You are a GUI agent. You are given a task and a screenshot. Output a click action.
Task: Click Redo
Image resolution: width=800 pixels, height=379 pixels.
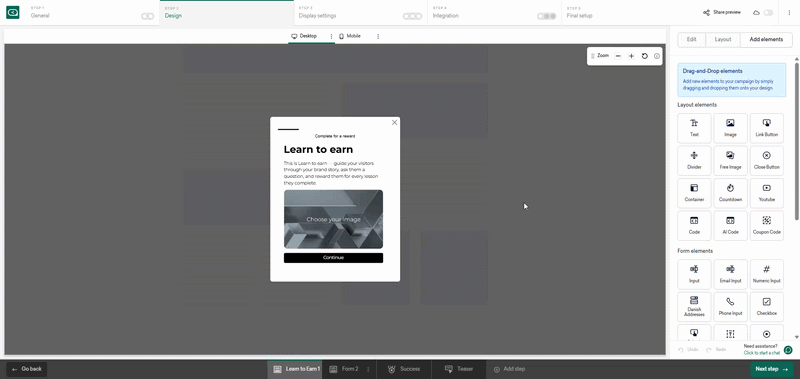716,350
